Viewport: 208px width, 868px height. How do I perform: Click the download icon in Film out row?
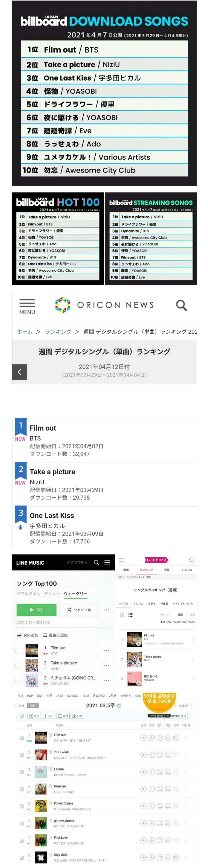click(168, 738)
